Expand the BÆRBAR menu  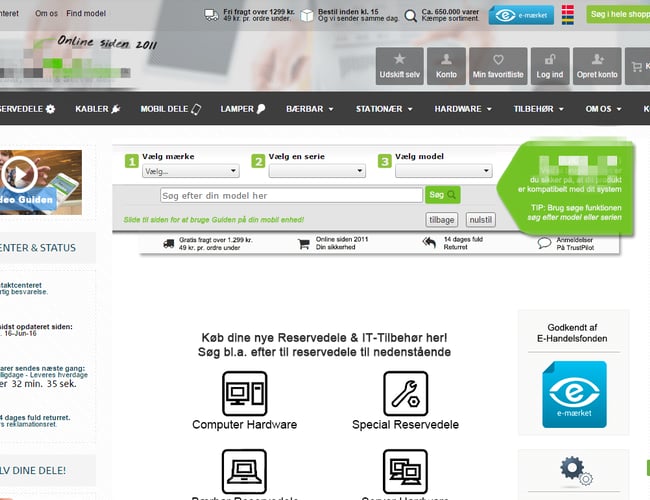pyautogui.click(x=310, y=109)
